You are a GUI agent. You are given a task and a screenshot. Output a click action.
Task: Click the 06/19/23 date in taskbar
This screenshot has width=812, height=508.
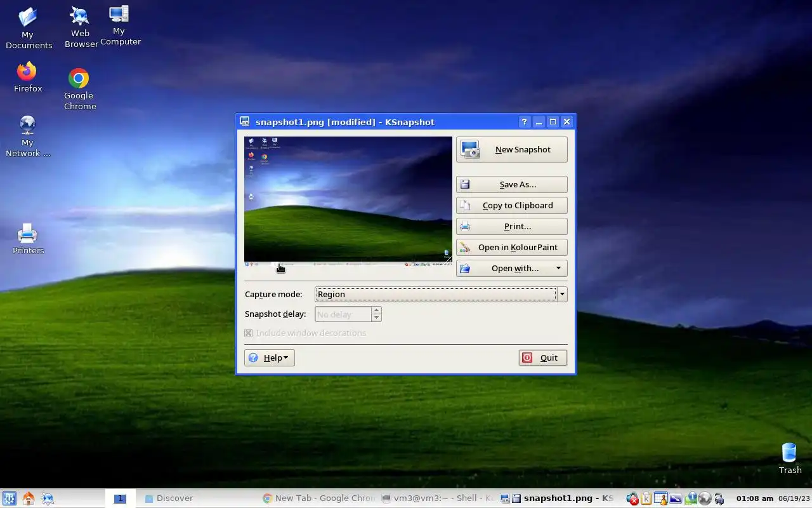coord(794,498)
